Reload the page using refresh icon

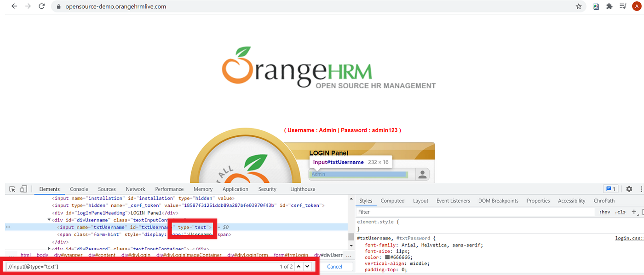coord(41,6)
